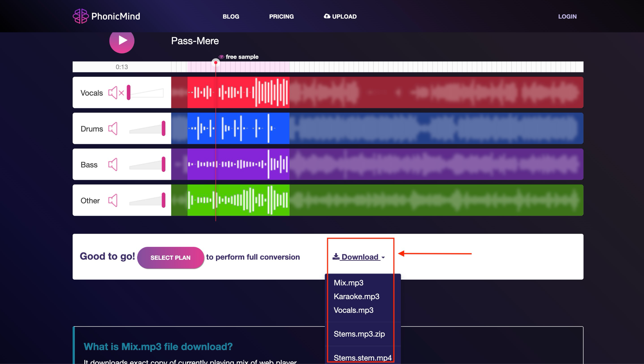Click the 'Good to go!' text
The height and width of the screenshot is (364, 644).
pyautogui.click(x=107, y=256)
